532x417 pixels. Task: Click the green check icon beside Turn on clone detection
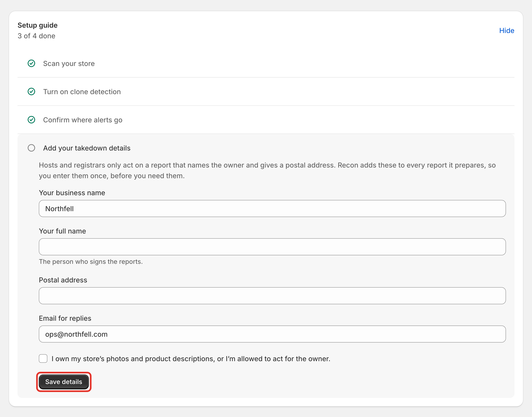tap(31, 92)
